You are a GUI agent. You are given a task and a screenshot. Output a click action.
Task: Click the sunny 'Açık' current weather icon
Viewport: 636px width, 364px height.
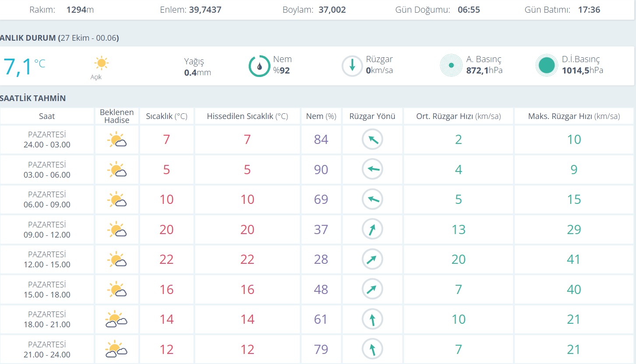pos(101,64)
